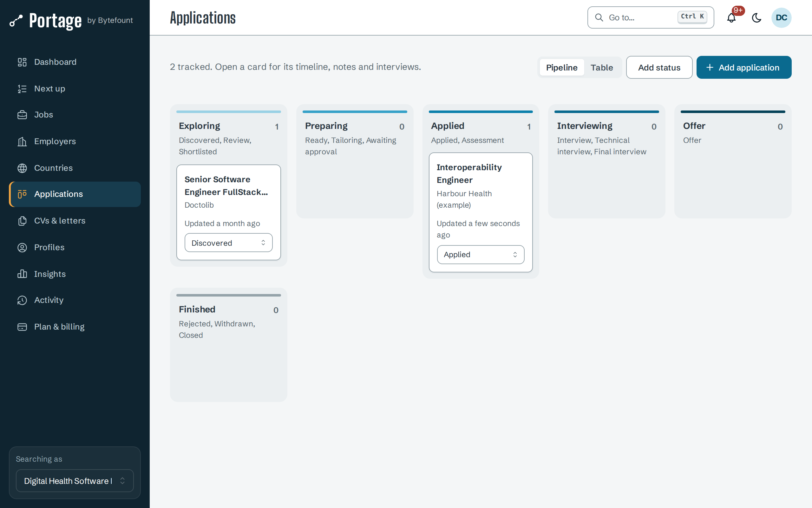This screenshot has height=508, width=812.
Task: Open CVs & letters
Action: click(x=75, y=221)
